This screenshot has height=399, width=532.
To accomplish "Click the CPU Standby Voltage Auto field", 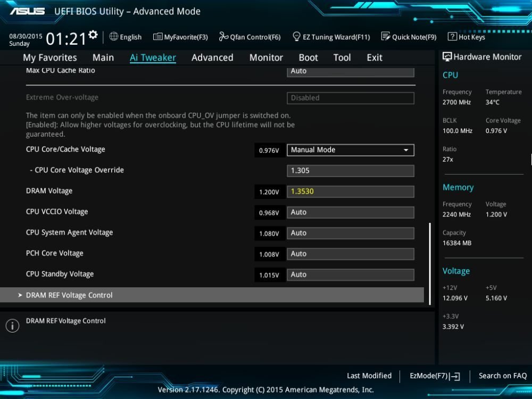I will 351,275.
